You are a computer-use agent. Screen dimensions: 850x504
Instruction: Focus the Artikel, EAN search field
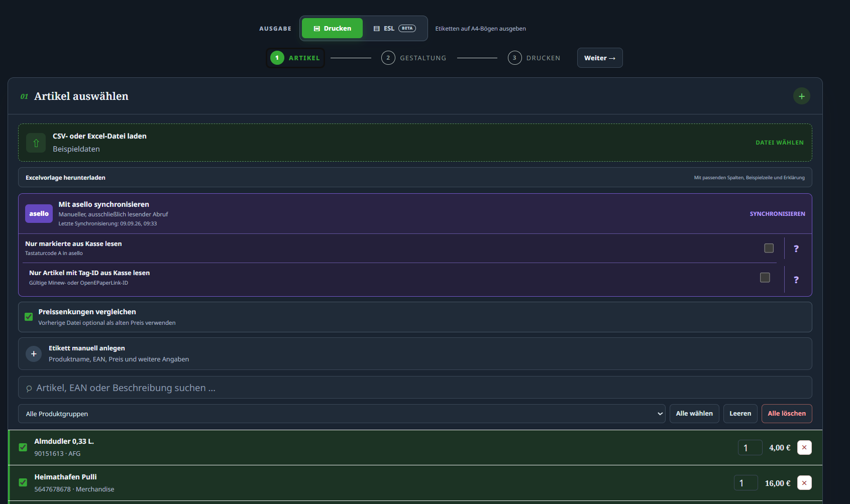(x=415, y=388)
